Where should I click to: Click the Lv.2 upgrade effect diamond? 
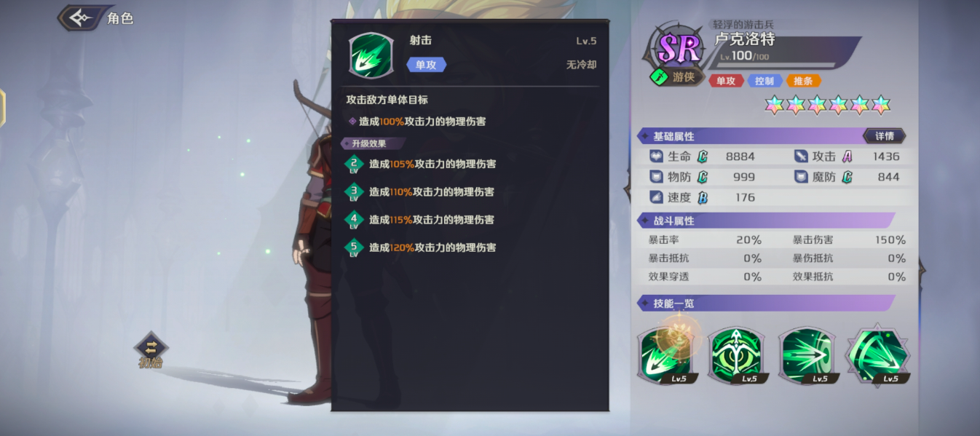click(x=354, y=165)
